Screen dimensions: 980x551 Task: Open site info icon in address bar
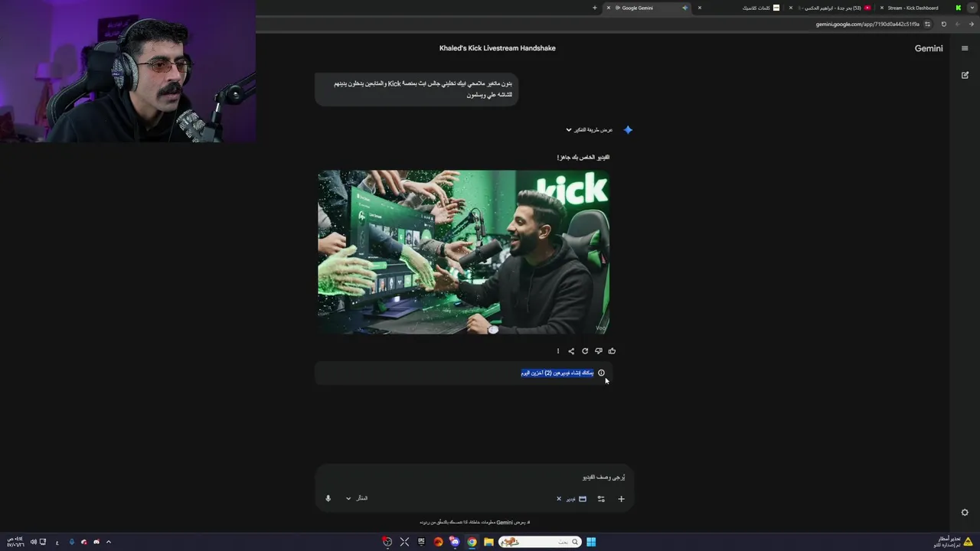click(x=927, y=24)
